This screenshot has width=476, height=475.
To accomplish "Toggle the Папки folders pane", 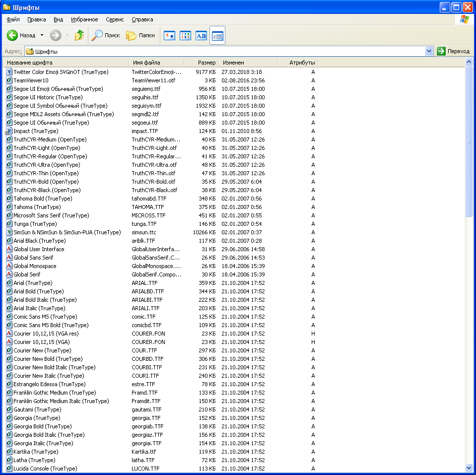I will [x=140, y=35].
